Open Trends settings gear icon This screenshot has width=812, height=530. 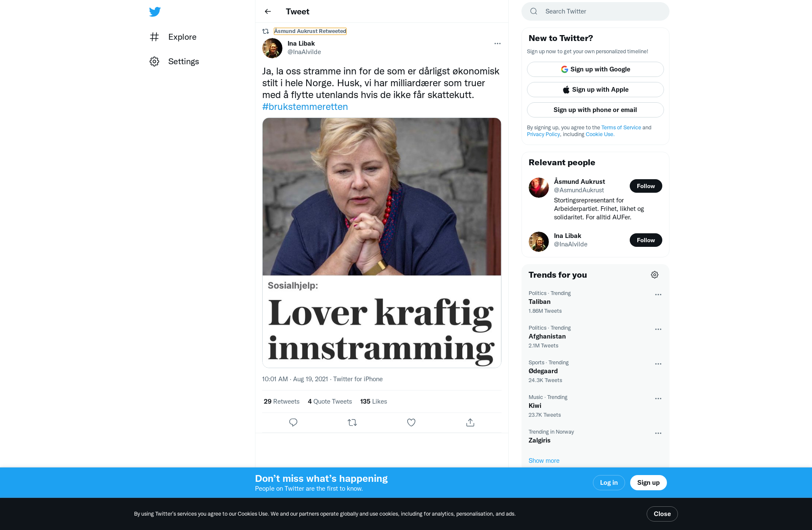coord(654,275)
